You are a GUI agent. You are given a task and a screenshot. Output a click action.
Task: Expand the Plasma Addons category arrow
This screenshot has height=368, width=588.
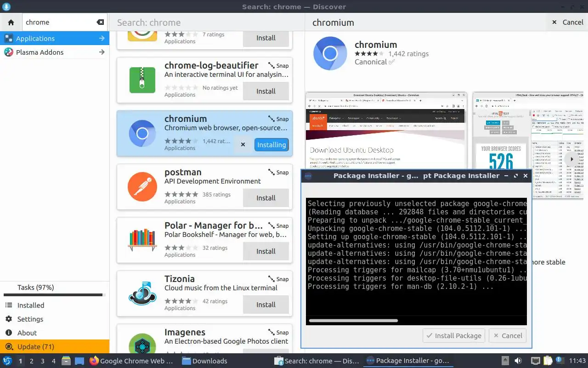pos(102,52)
